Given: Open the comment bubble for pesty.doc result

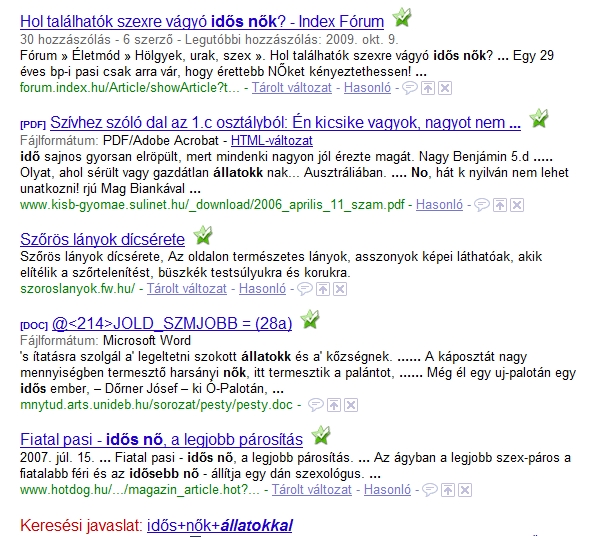Looking at the screenshot, I should [316, 405].
